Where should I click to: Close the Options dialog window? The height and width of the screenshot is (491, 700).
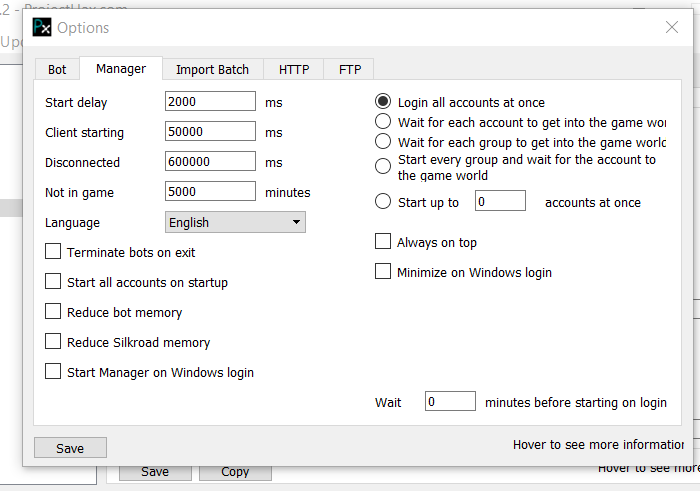(x=671, y=27)
